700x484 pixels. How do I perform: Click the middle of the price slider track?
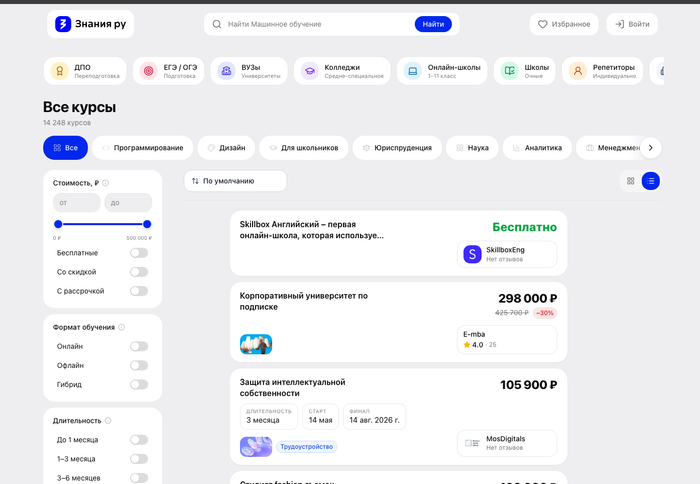click(x=103, y=224)
